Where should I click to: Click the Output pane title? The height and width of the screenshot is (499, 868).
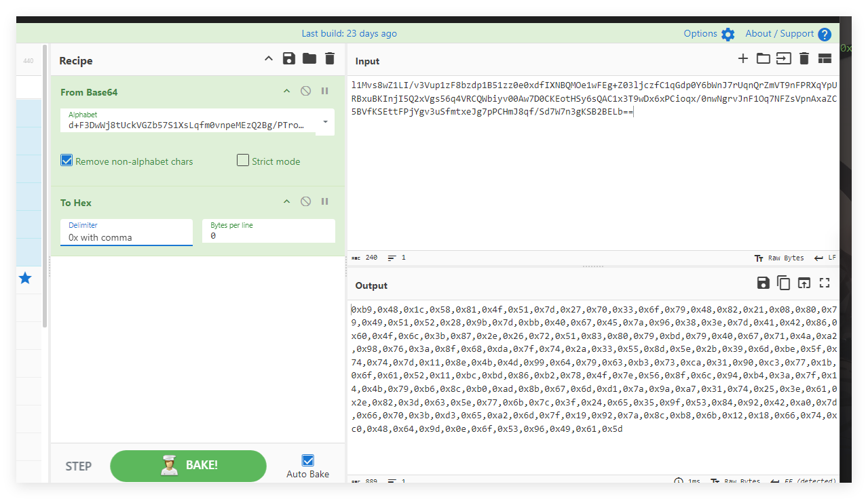371,285
